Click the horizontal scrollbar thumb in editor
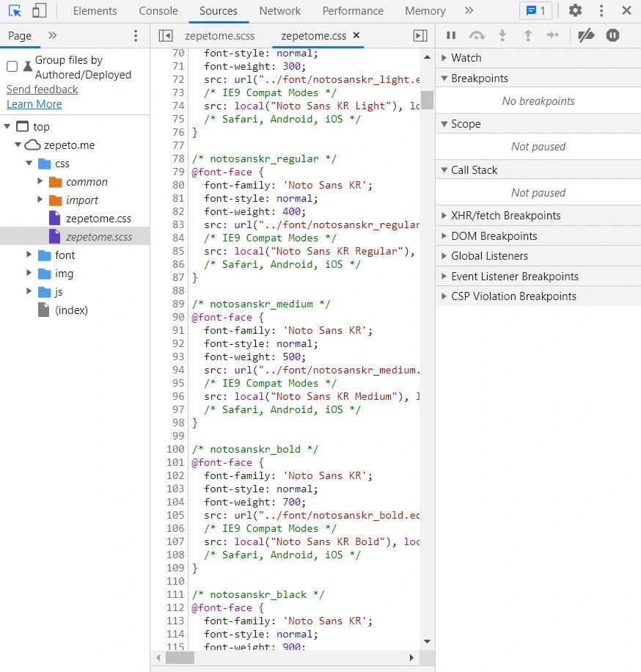Screen dimensions: 641x672 tap(180, 657)
